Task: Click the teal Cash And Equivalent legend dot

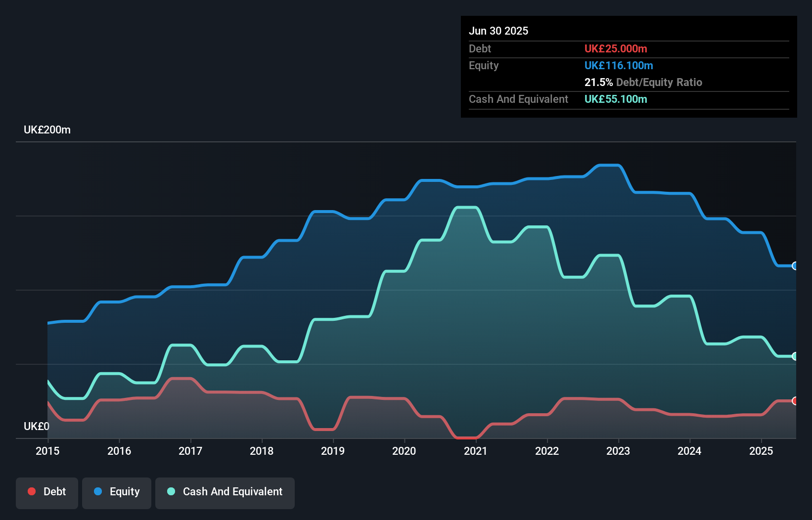Action: pos(171,491)
